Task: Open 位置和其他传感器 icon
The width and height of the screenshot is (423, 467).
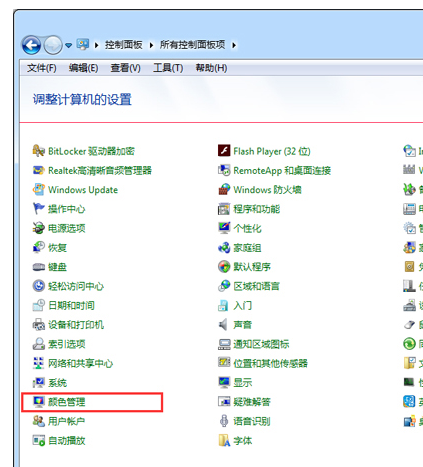Action: coord(224,363)
